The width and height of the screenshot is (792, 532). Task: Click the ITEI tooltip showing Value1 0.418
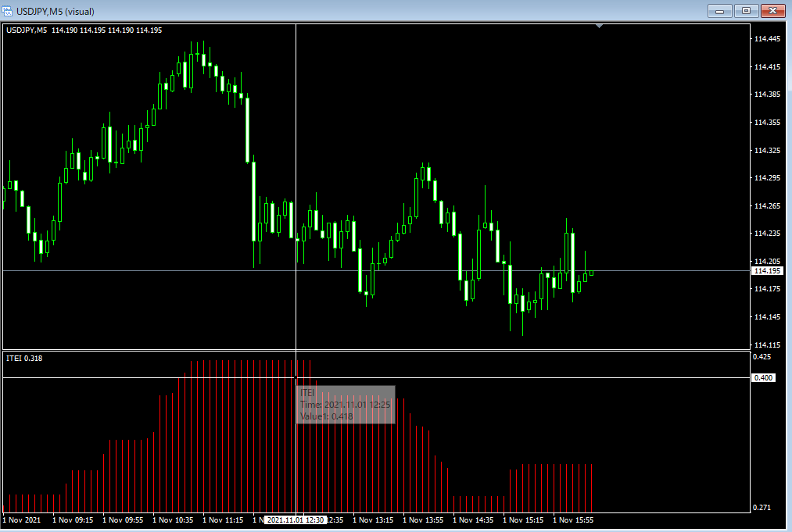pos(346,405)
